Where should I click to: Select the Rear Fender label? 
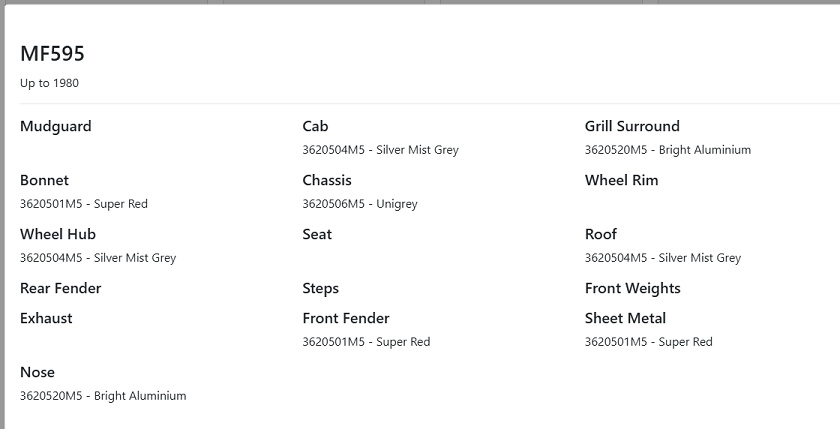(60, 288)
